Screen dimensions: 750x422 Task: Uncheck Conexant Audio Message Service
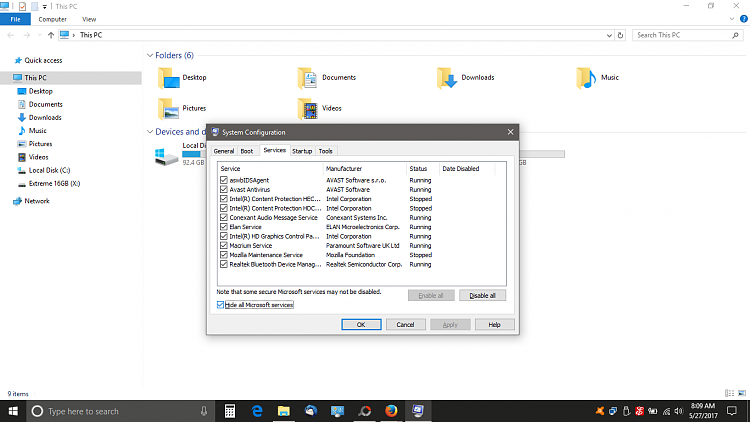(x=223, y=218)
